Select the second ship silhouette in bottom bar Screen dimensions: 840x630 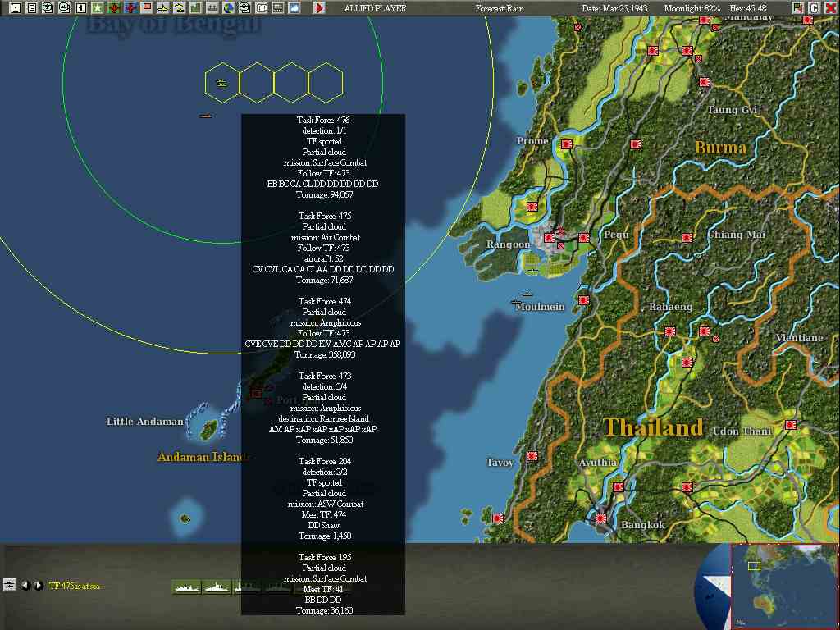217,587
